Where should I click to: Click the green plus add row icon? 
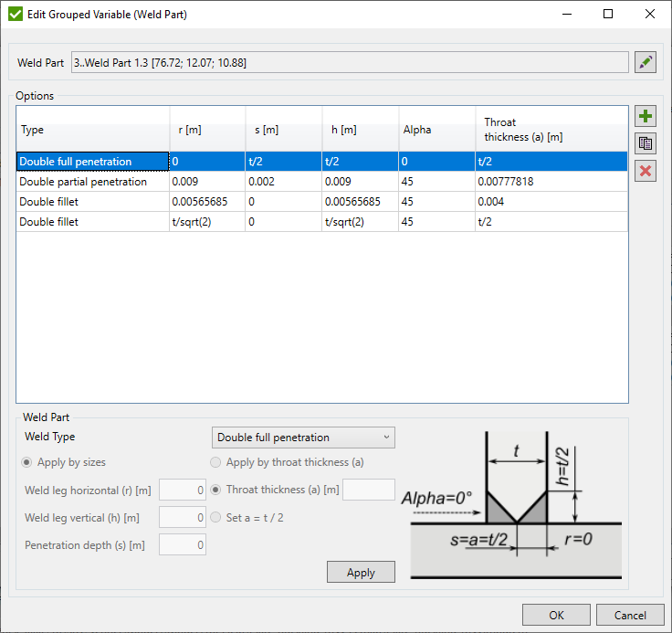646,116
